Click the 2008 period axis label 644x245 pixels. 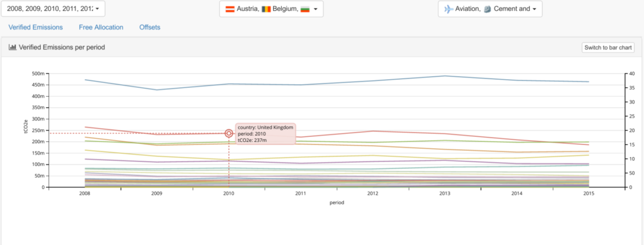click(x=85, y=193)
